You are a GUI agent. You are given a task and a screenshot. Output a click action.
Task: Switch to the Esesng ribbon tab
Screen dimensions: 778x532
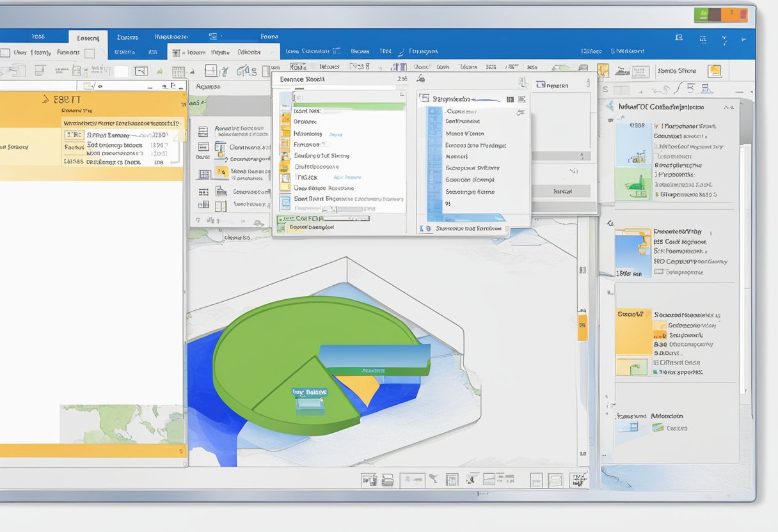pyautogui.click(x=88, y=38)
